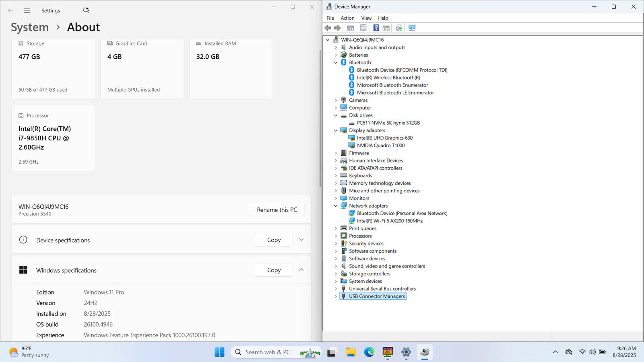
Task: Collapse the Display adapters node
Action: (x=336, y=130)
